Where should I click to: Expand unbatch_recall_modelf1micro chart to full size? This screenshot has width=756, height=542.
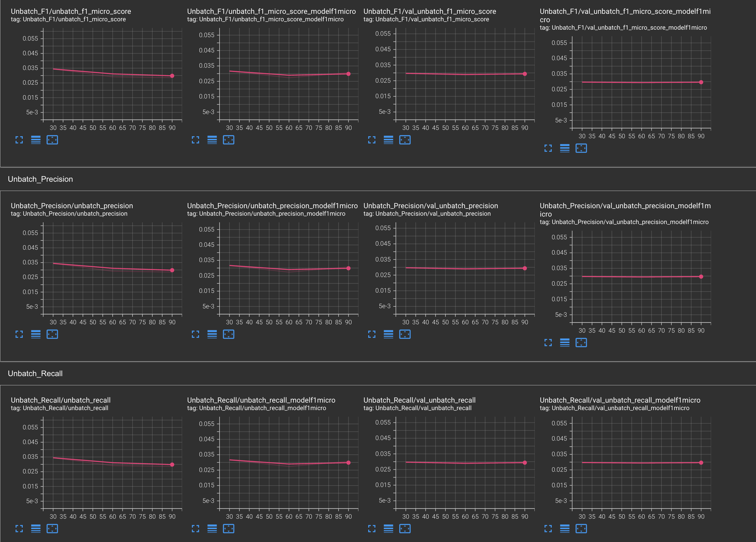coord(195,529)
